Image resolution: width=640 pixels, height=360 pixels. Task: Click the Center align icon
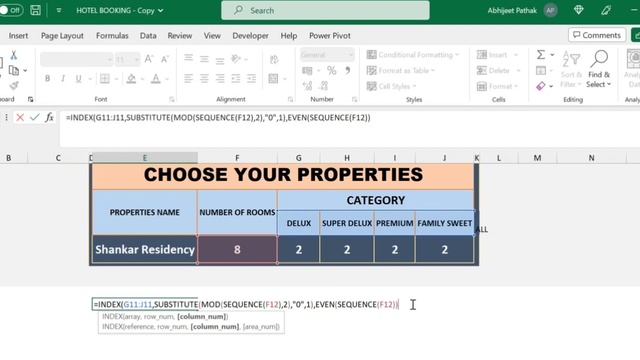pyautogui.click(x=204, y=78)
